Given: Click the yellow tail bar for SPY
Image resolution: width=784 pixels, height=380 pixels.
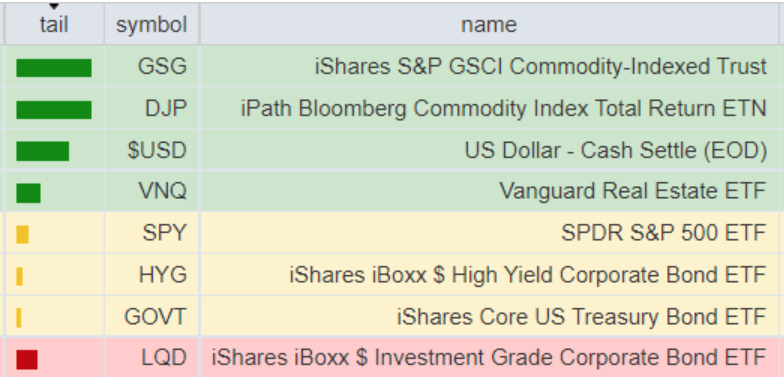Looking at the screenshot, I should point(22,234).
